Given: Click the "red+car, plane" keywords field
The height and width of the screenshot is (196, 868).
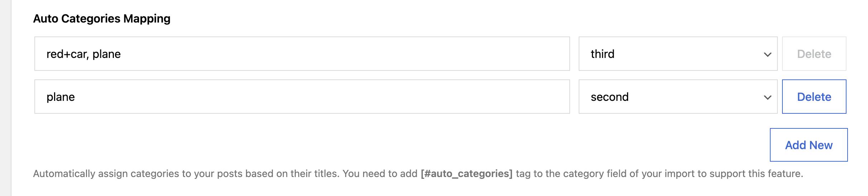Looking at the screenshot, I should pyautogui.click(x=302, y=54).
